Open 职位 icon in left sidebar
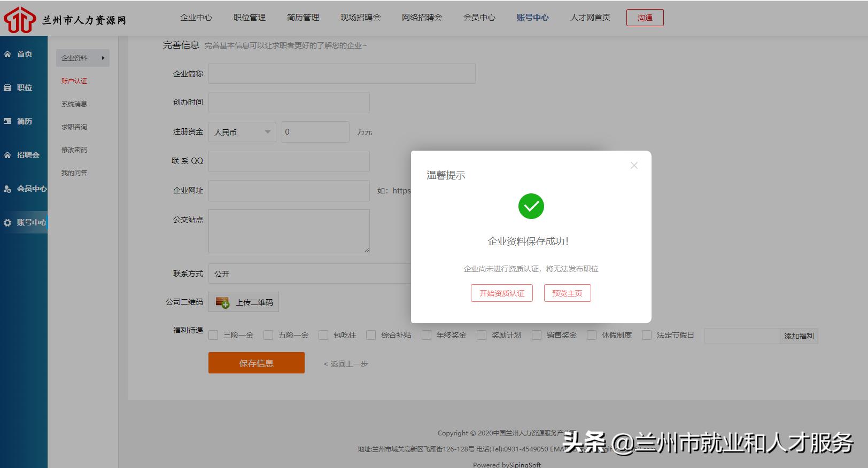 pos(7,88)
